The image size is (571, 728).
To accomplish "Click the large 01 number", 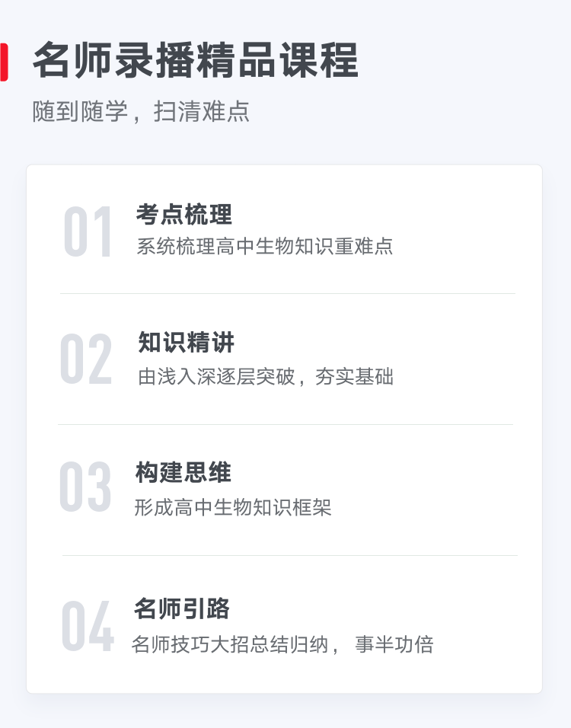I will 88,231.
